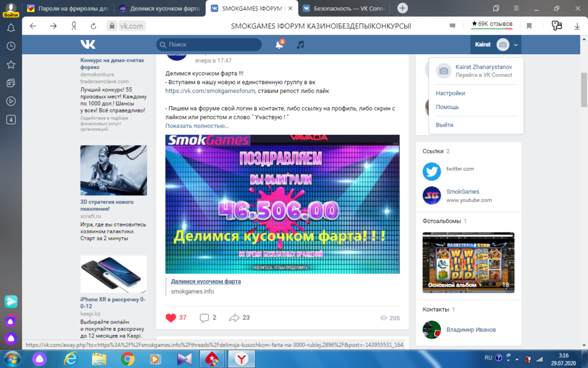Open browser notifications bell in the sidebar
Viewport: 588px width, 368px height.
[11, 28]
